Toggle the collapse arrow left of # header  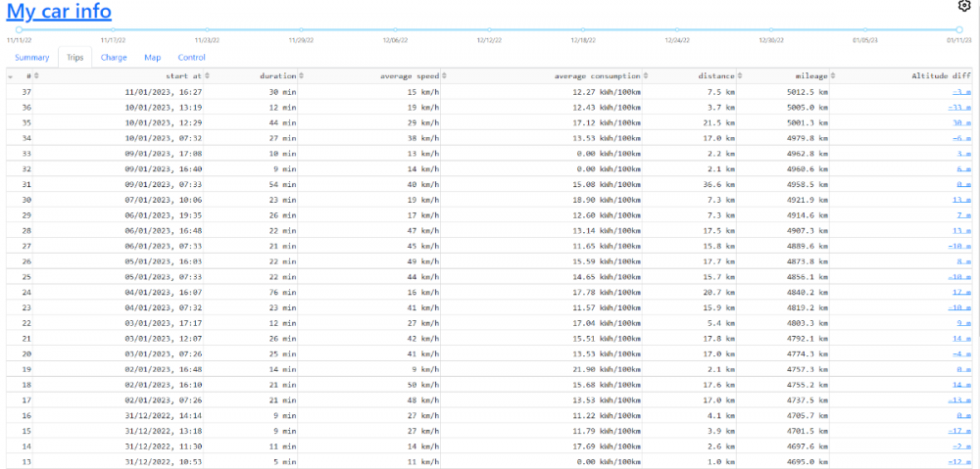pos(11,75)
